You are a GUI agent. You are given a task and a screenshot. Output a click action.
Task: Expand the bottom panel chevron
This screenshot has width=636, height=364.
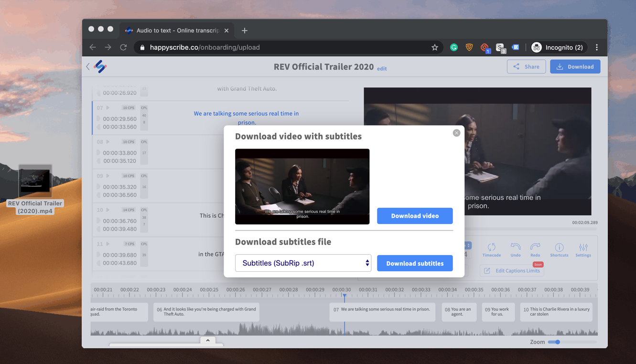click(x=207, y=341)
